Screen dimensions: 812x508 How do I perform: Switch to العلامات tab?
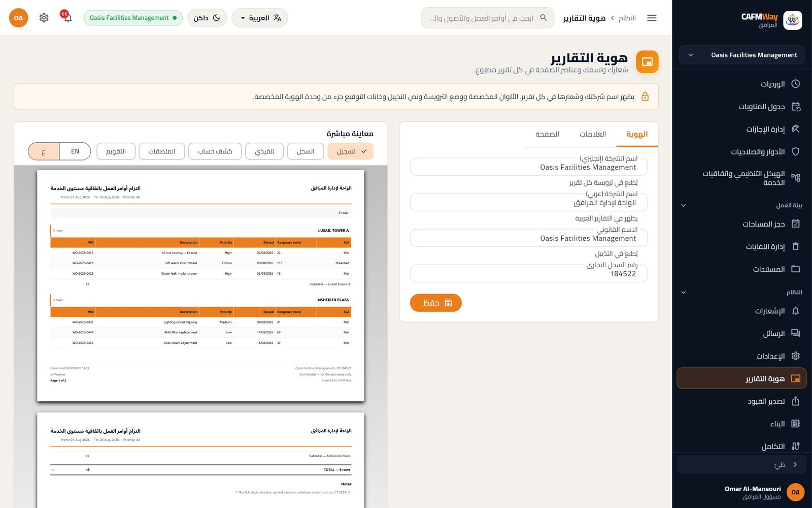pos(593,134)
